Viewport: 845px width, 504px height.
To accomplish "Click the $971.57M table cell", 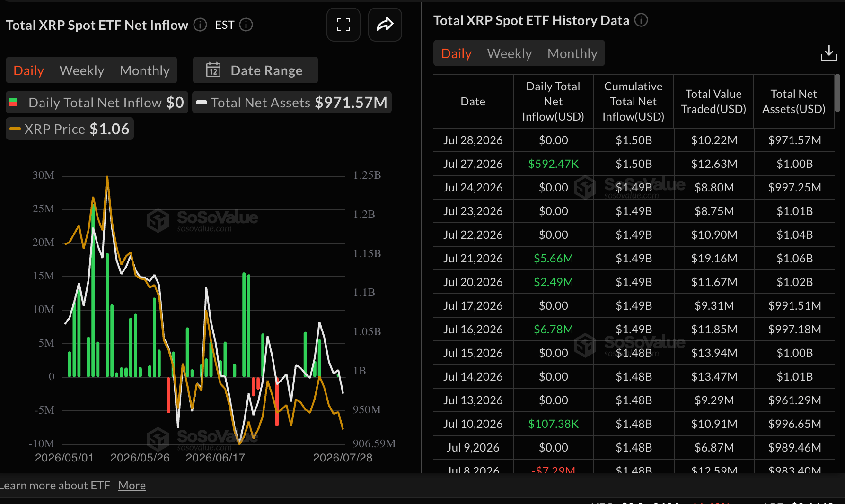I will (x=794, y=140).
